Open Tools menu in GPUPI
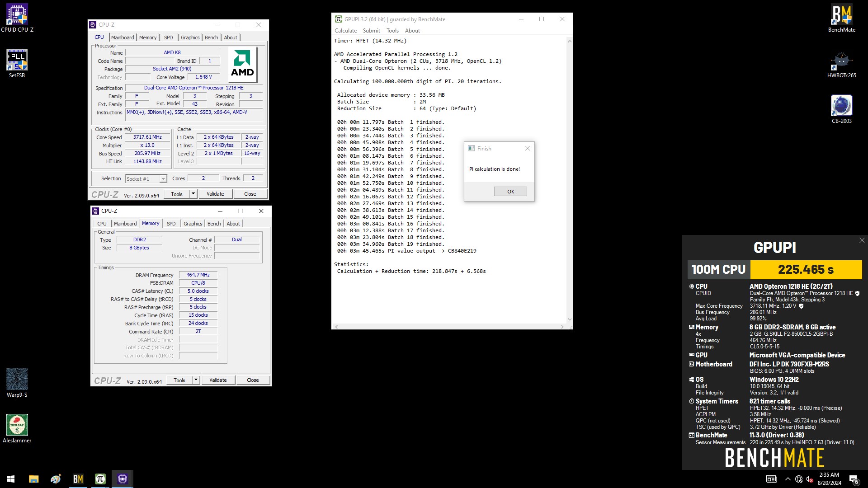 tap(392, 31)
